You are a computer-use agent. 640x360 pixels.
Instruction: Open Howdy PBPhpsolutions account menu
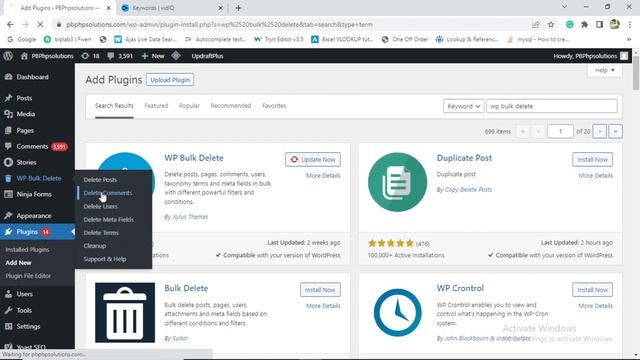pyautogui.click(x=591, y=56)
